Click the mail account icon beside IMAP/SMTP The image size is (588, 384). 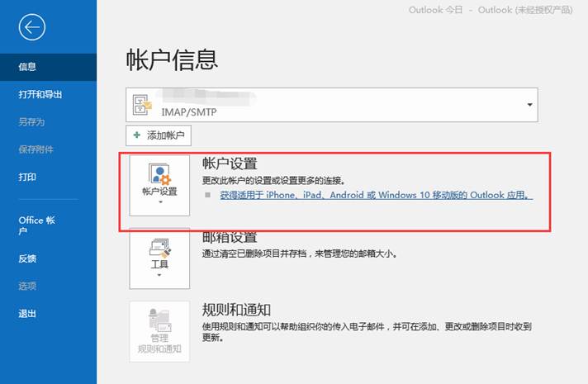coord(143,105)
